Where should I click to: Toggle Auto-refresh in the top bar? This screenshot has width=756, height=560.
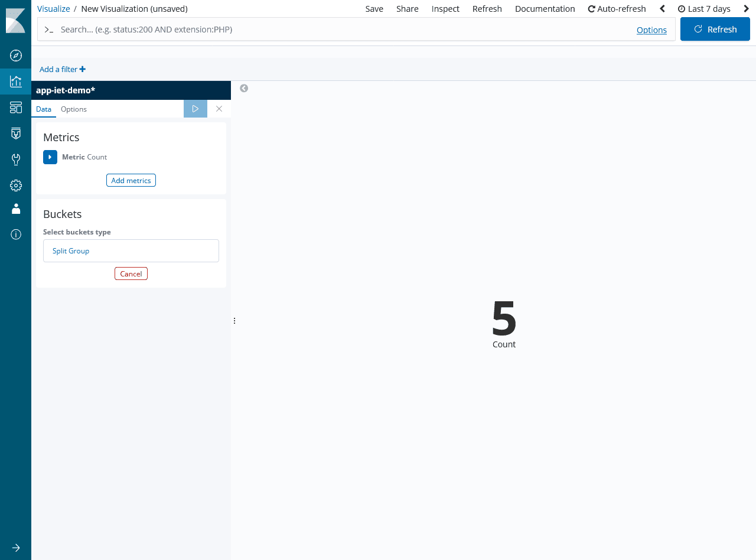pyautogui.click(x=617, y=9)
